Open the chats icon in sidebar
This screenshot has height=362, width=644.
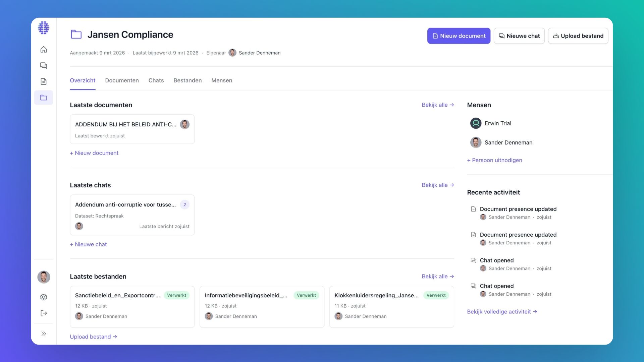[x=44, y=66]
